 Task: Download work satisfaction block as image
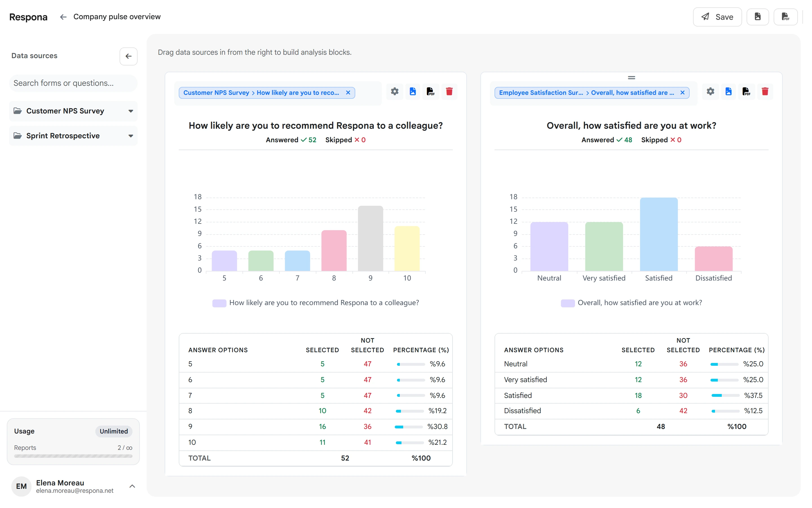729,91
